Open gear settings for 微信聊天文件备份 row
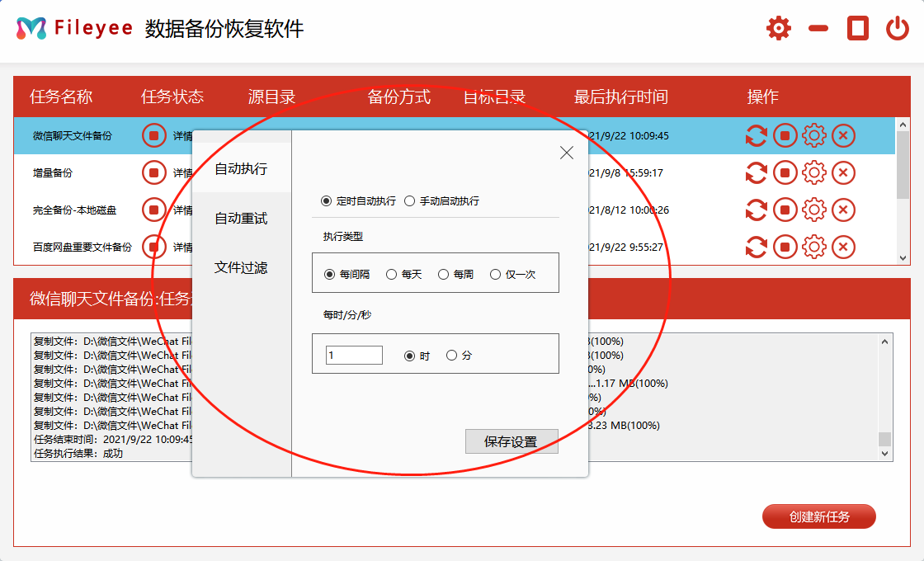Image resolution: width=924 pixels, height=561 pixels. point(813,134)
